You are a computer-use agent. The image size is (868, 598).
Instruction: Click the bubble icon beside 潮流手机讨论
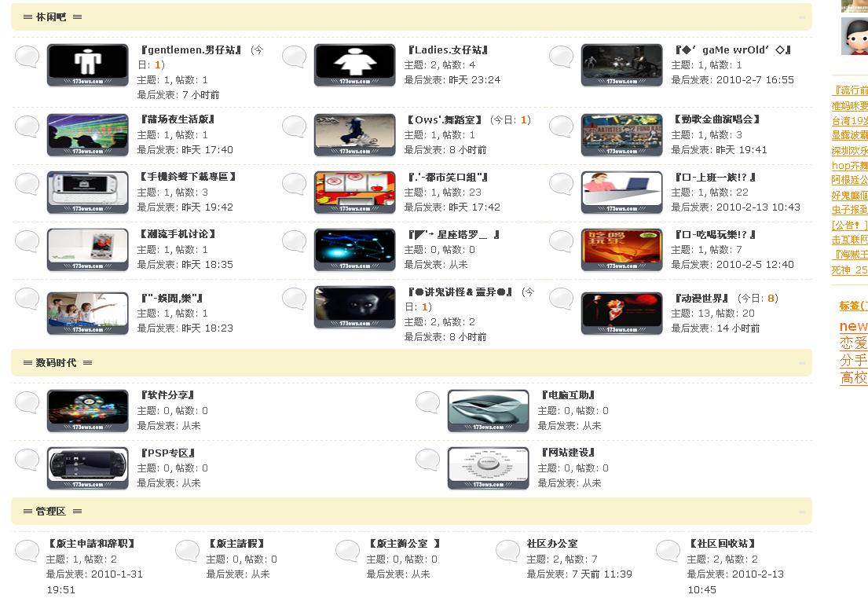click(x=27, y=241)
